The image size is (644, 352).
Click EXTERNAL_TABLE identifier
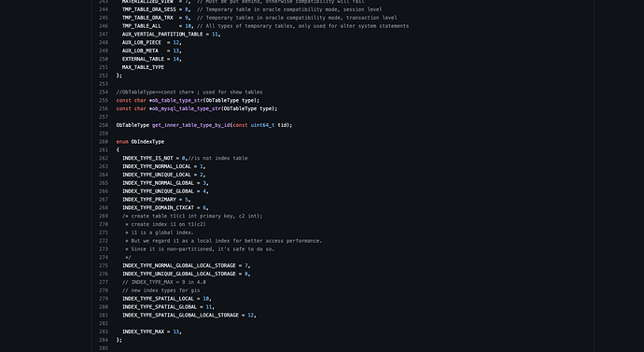click(x=143, y=59)
